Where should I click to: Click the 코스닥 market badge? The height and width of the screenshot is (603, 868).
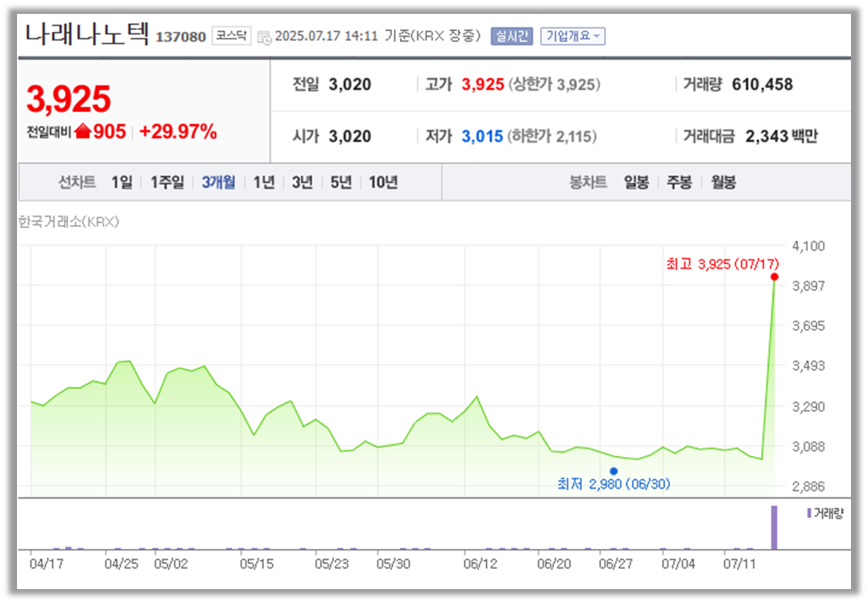pyautogui.click(x=231, y=36)
